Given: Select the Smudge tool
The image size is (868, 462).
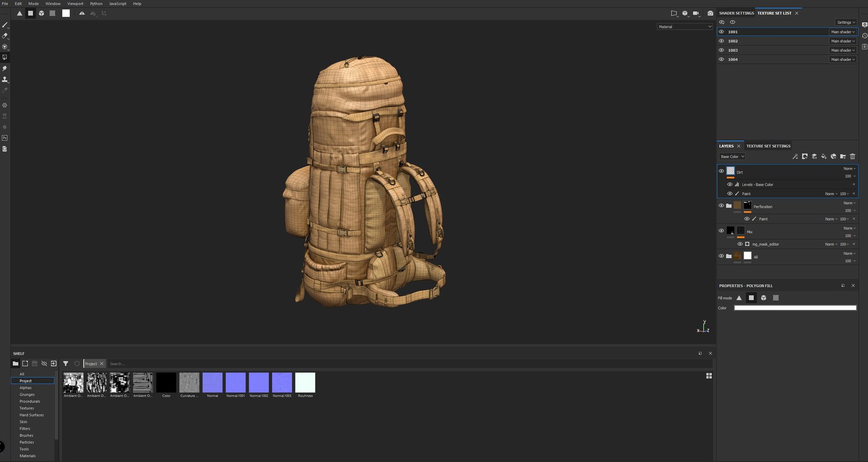Looking at the screenshot, I should click(x=5, y=68).
